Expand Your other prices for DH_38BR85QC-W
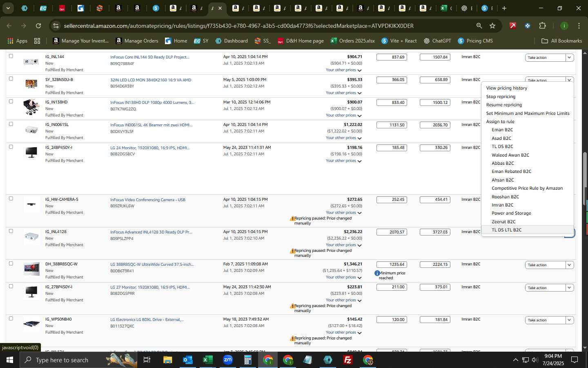Screen dimensions: 588x368 [343, 277]
